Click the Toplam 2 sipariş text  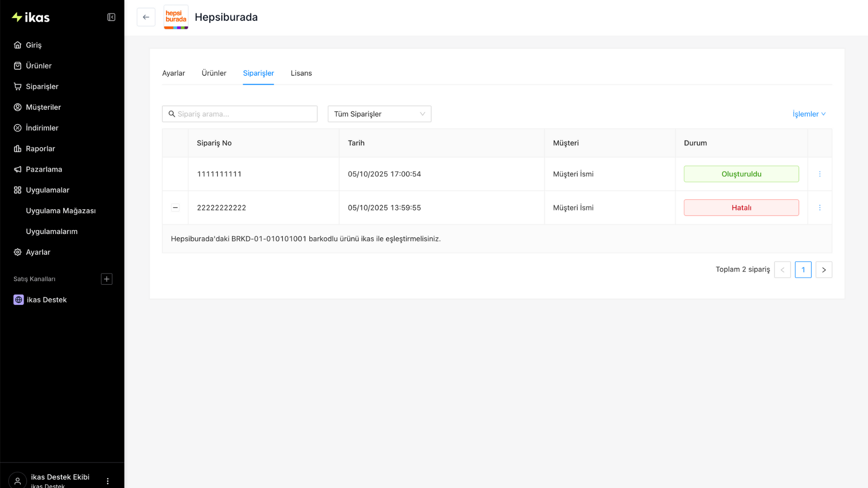pos(743,269)
